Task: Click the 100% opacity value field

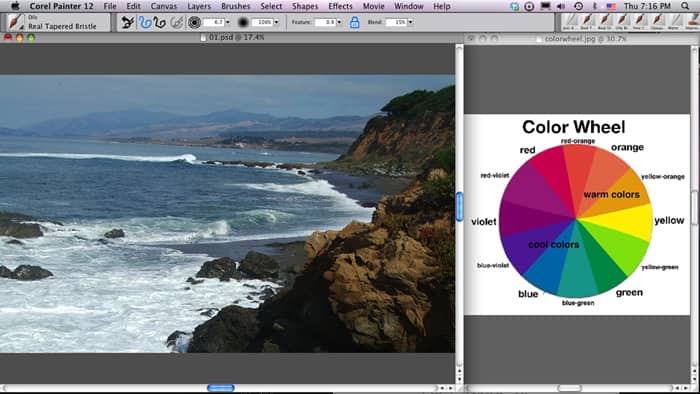Action: click(262, 22)
